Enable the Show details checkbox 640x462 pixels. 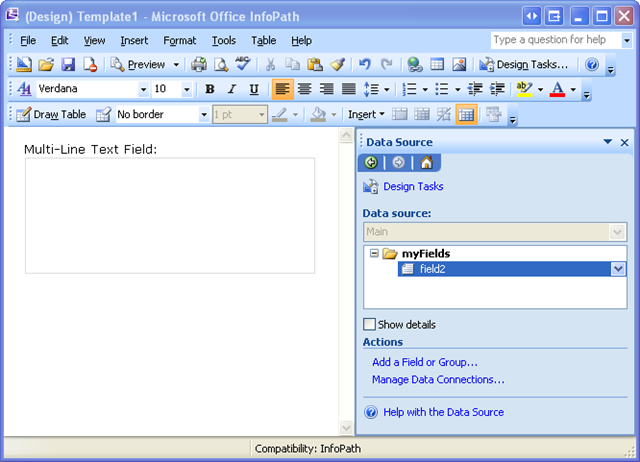(x=369, y=324)
